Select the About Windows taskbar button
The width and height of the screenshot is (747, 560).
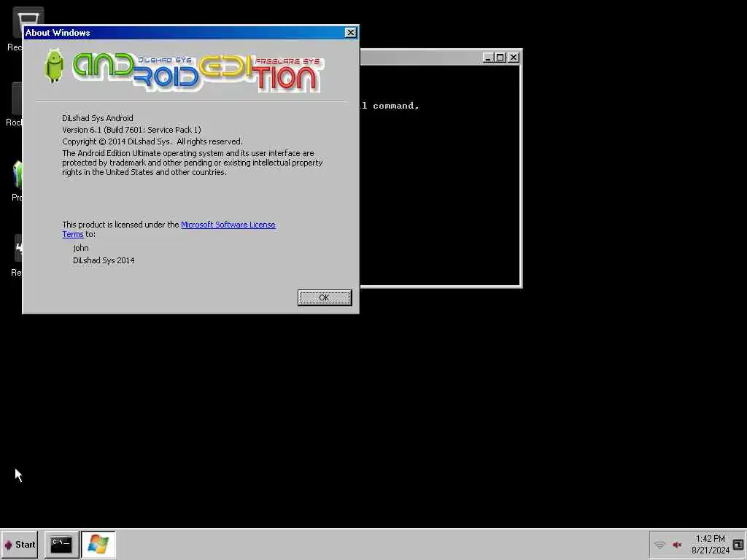pos(98,544)
